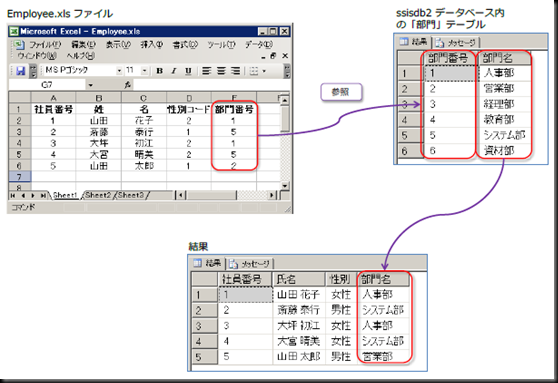The height and width of the screenshot is (383, 558).
Task: Open the ヘルプ(H) menu
Action: coord(81,56)
